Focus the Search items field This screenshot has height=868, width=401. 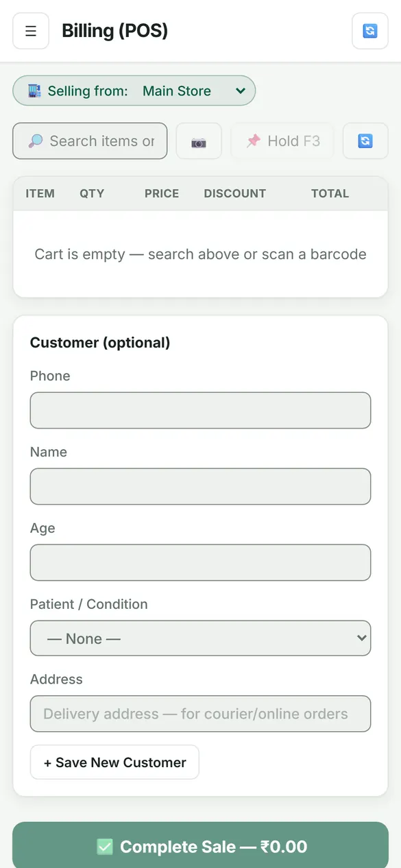pyautogui.click(x=90, y=141)
